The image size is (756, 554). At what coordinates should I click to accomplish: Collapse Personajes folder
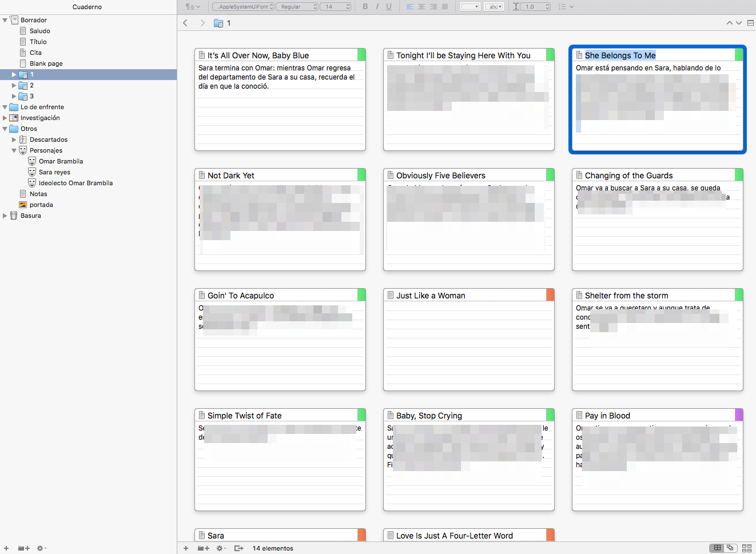click(x=14, y=150)
